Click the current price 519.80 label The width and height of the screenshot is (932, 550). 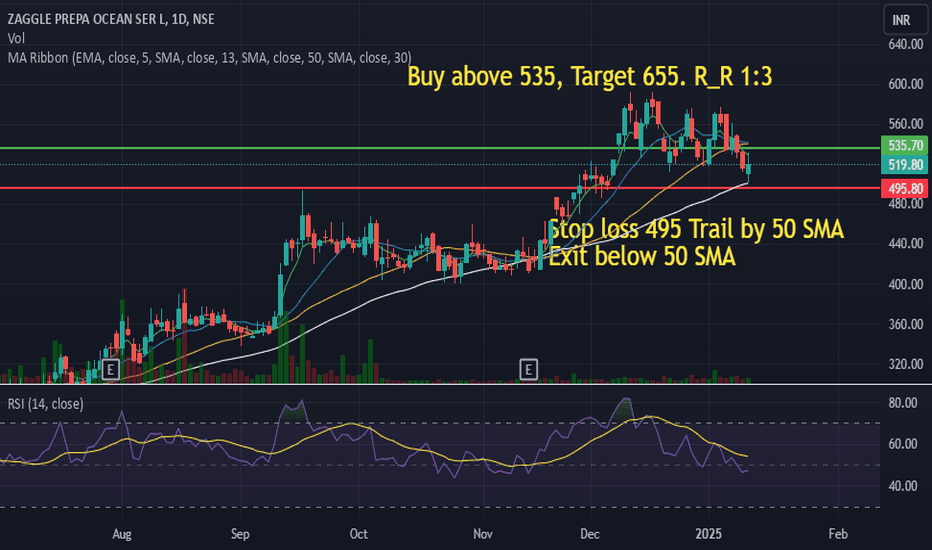[905, 165]
